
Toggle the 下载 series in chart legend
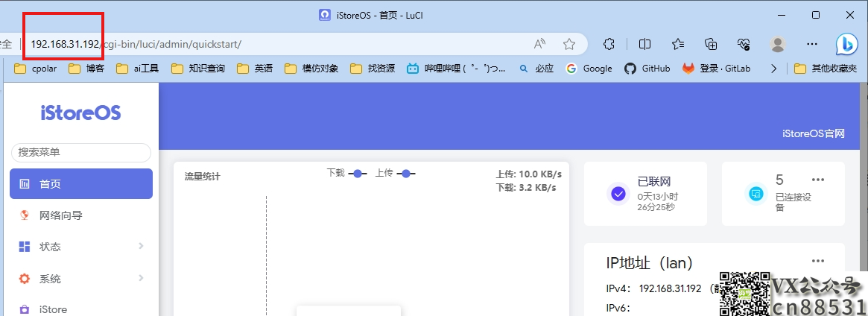(346, 173)
